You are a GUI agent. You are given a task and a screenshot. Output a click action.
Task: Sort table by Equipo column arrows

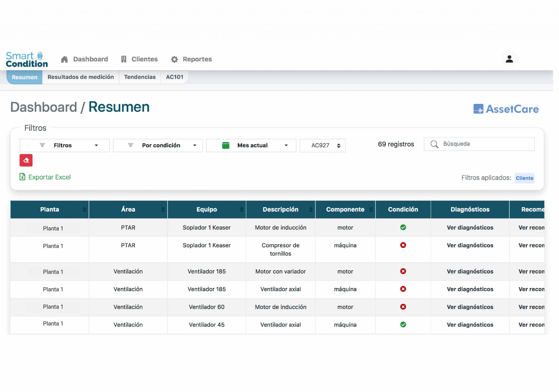pyautogui.click(x=241, y=209)
